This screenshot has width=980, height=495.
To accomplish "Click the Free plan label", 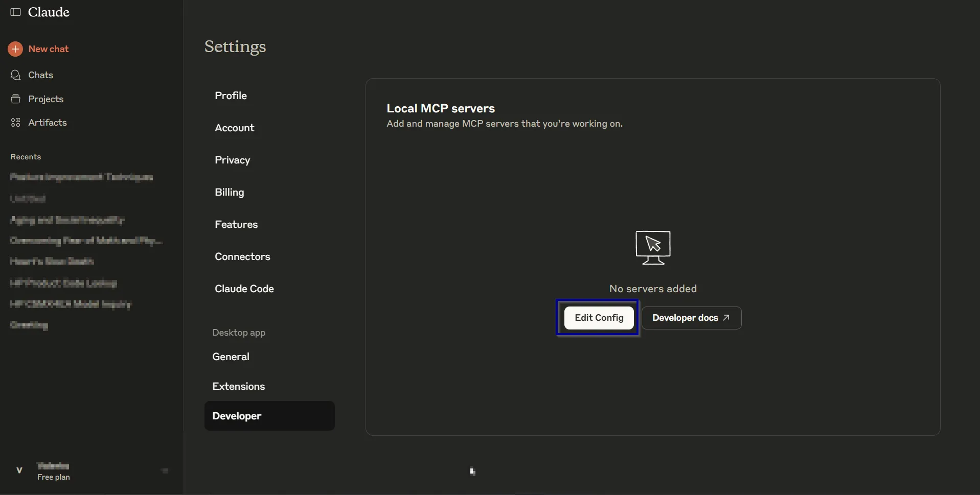I will pyautogui.click(x=54, y=477).
